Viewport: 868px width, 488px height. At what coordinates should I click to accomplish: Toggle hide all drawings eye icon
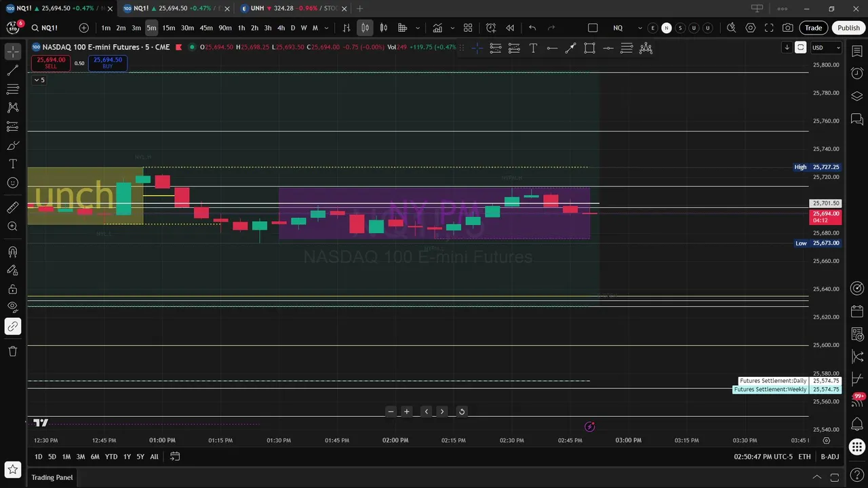pyautogui.click(x=13, y=307)
